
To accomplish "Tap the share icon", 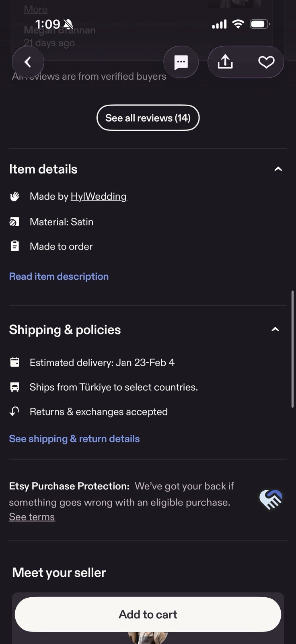I will pos(225,62).
